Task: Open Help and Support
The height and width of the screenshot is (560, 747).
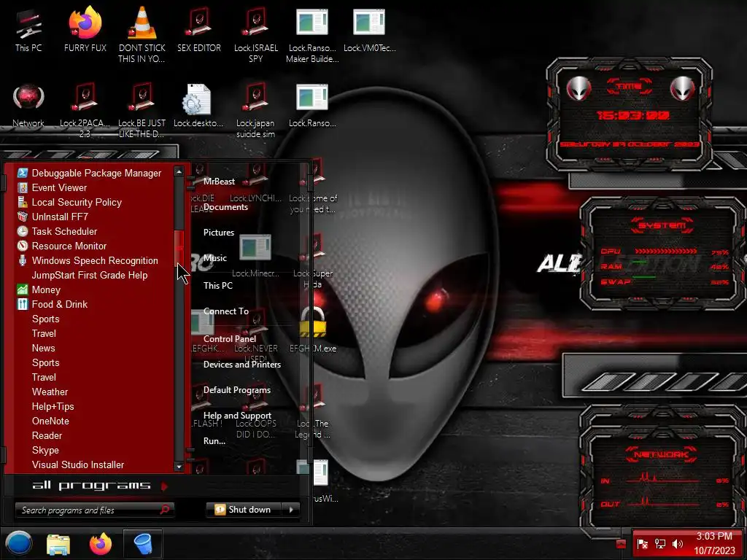Action: pos(237,416)
